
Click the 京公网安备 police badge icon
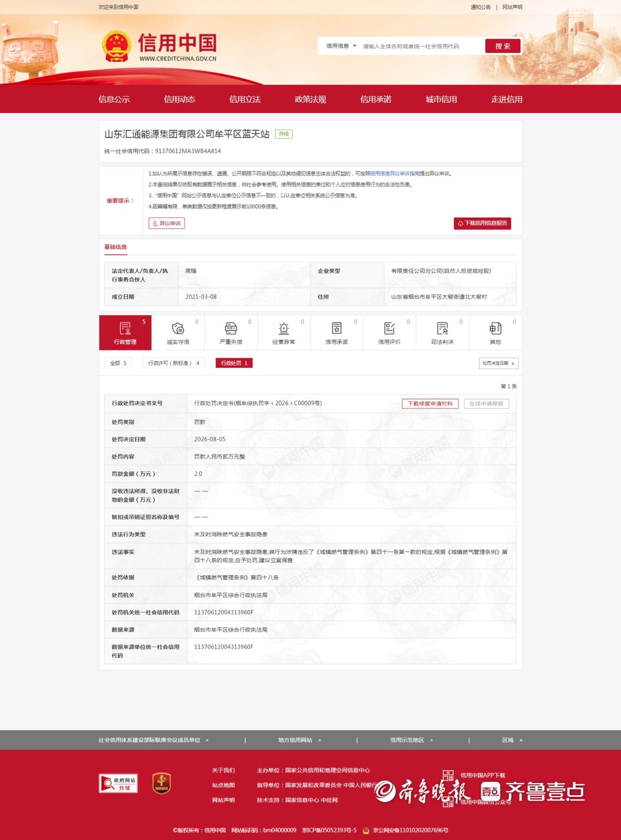coord(366,830)
